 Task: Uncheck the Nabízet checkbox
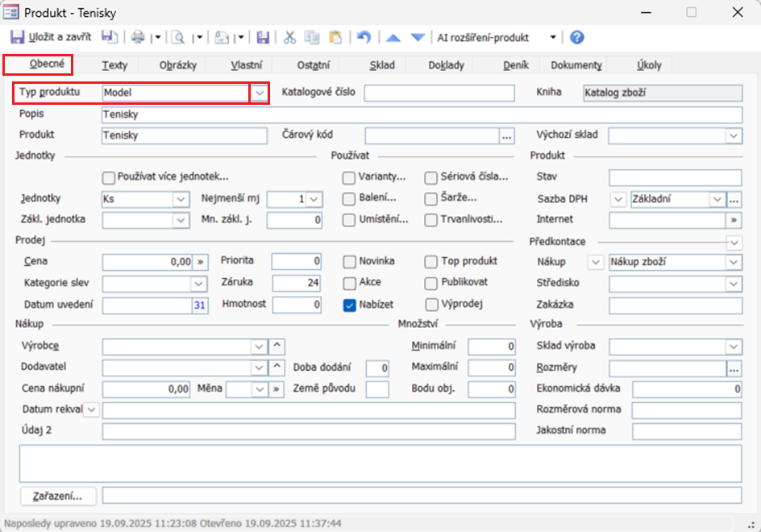tap(349, 305)
